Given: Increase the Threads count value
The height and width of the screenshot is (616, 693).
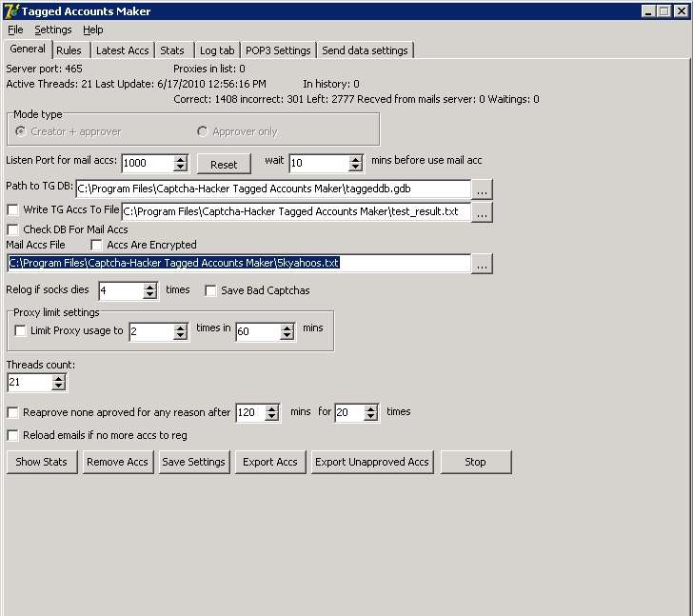Looking at the screenshot, I should [58, 378].
